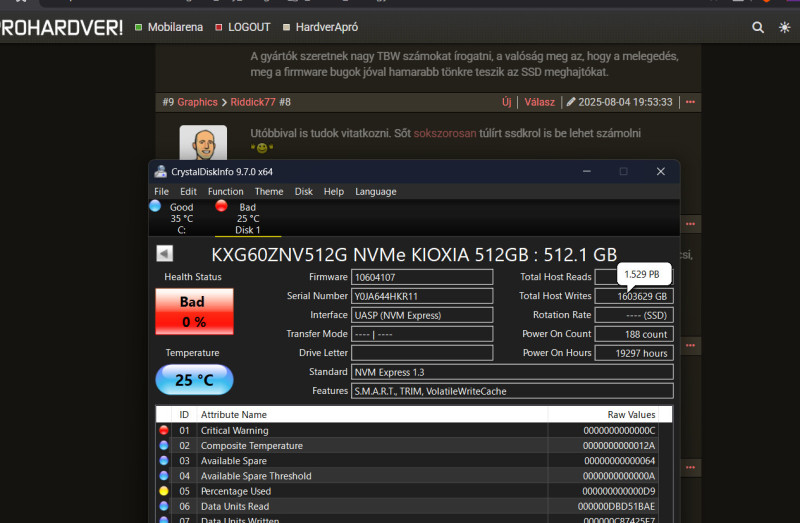800x523 pixels.
Task: Open the HardverApró link
Action: coord(327,27)
